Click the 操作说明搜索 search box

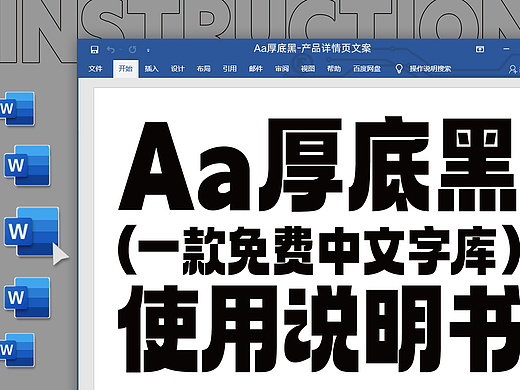click(x=430, y=69)
